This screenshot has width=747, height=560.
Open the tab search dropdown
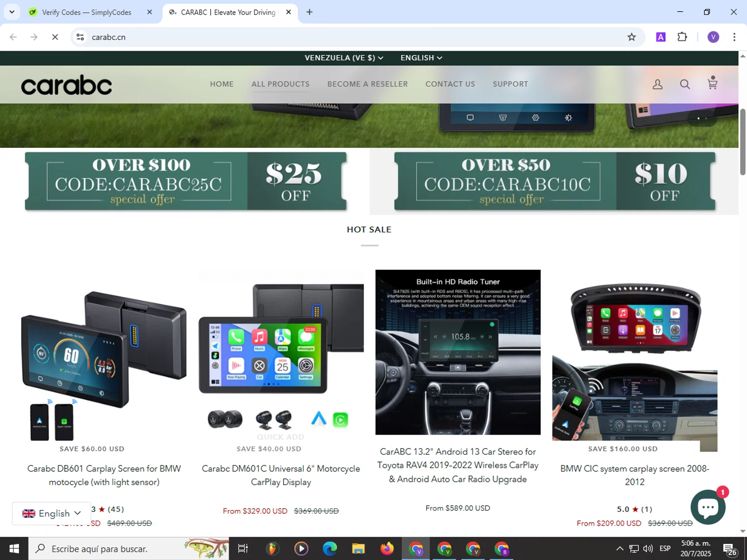point(11,12)
